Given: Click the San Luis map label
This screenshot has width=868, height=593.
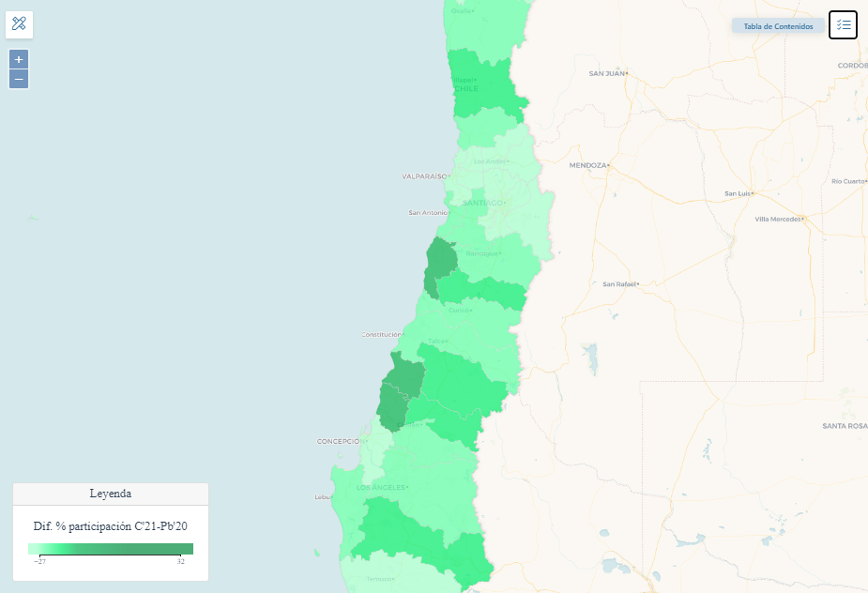Looking at the screenshot, I should 738,193.
